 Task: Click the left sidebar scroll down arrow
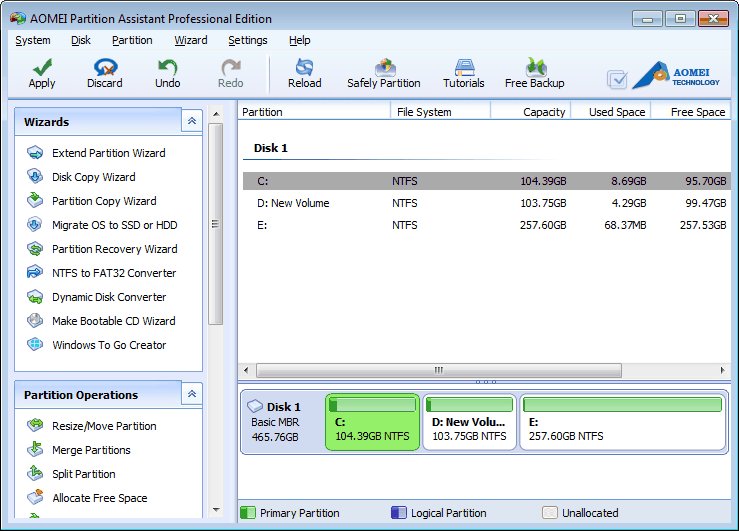(x=216, y=510)
